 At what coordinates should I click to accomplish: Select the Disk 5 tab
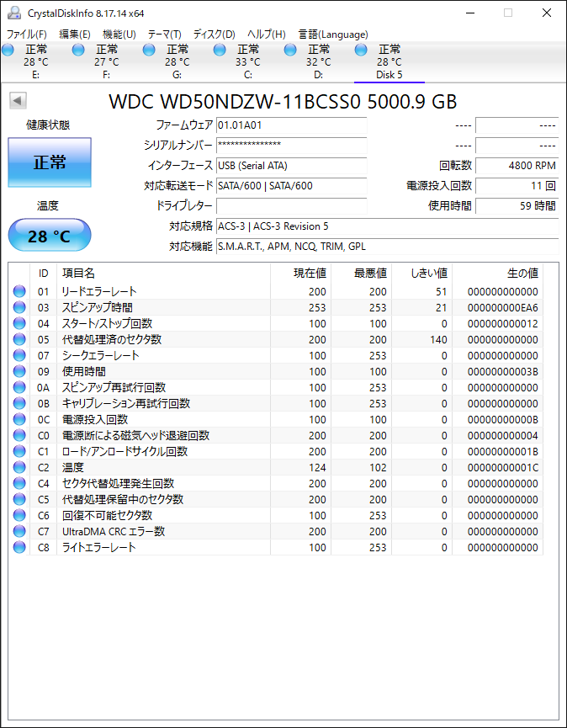pyautogui.click(x=389, y=61)
